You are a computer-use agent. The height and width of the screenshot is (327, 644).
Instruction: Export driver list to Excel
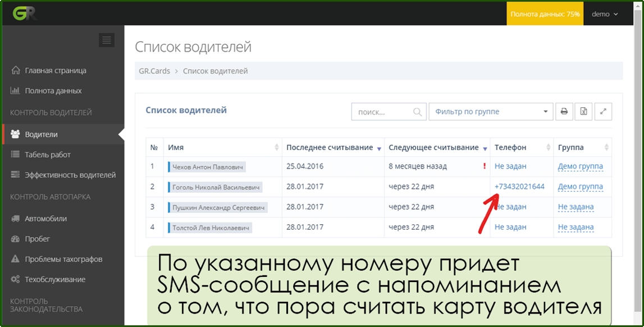583,111
